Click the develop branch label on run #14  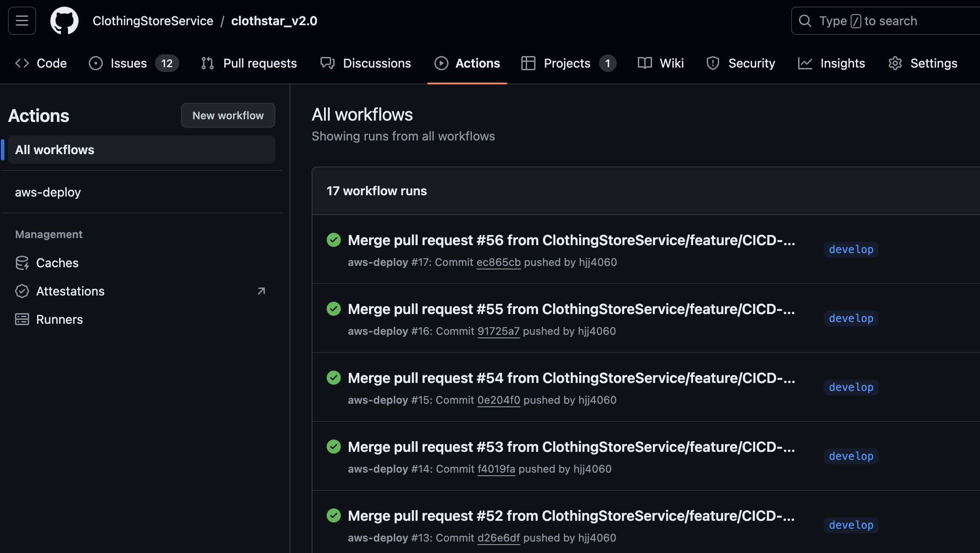point(851,456)
